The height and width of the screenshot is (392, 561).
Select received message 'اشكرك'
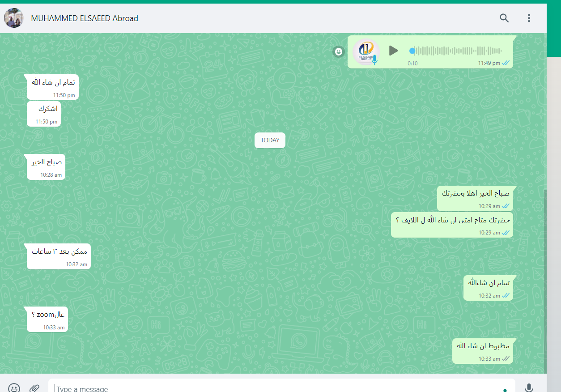pos(43,114)
